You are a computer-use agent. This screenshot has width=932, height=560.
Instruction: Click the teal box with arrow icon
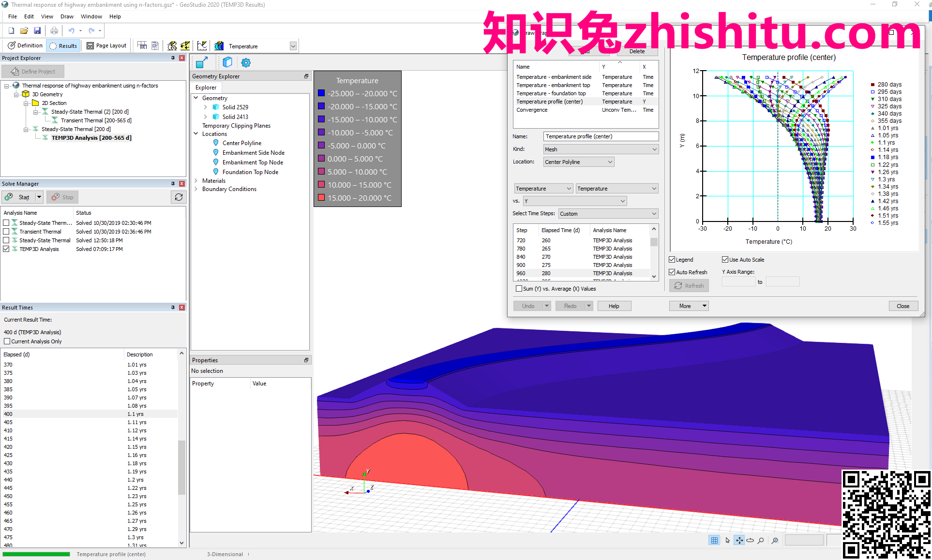pyautogui.click(x=202, y=62)
